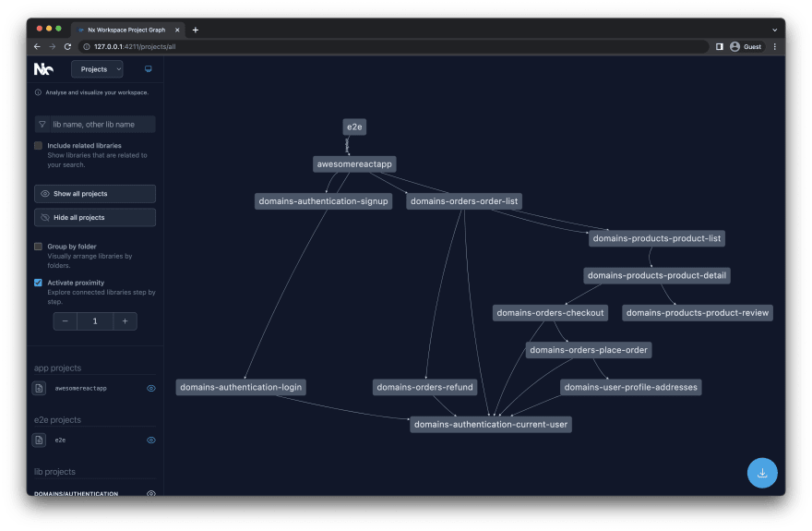Click the browser back arrow
Screen dimensions: 812x531
coord(37,46)
